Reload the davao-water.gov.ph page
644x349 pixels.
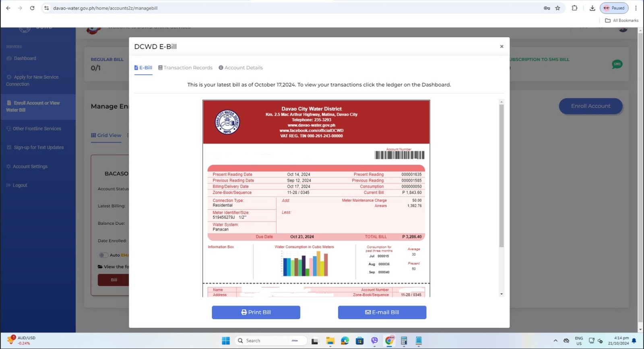click(x=32, y=8)
